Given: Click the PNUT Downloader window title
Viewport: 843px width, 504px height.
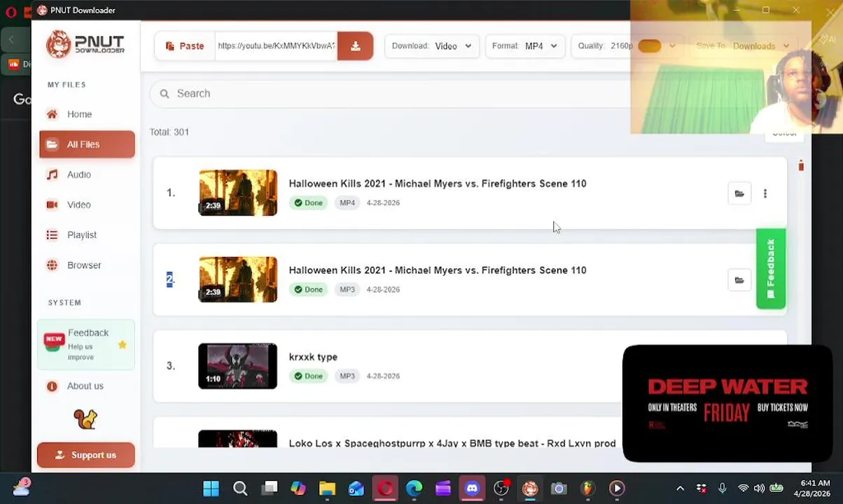Looking at the screenshot, I should (x=83, y=10).
